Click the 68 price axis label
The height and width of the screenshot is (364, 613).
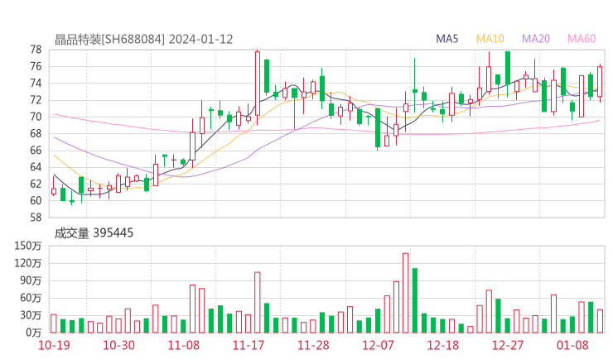36,133
